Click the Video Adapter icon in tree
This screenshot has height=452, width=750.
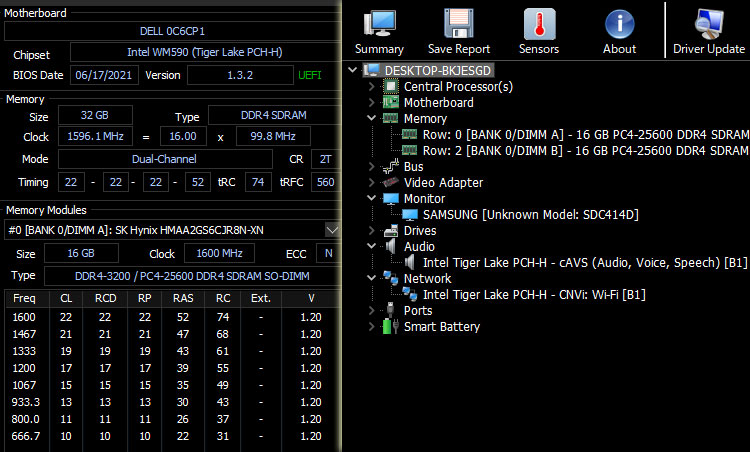tap(391, 183)
